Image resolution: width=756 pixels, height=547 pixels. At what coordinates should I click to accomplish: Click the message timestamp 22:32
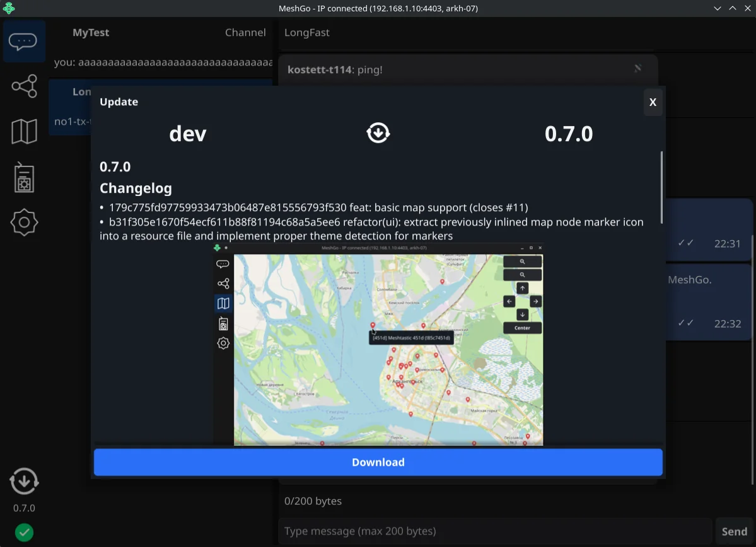click(727, 324)
